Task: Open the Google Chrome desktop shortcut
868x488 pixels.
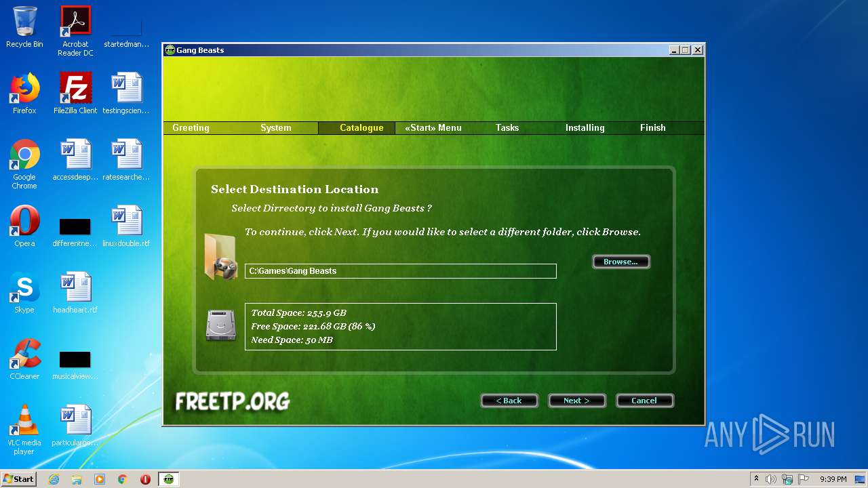Action: point(24,164)
